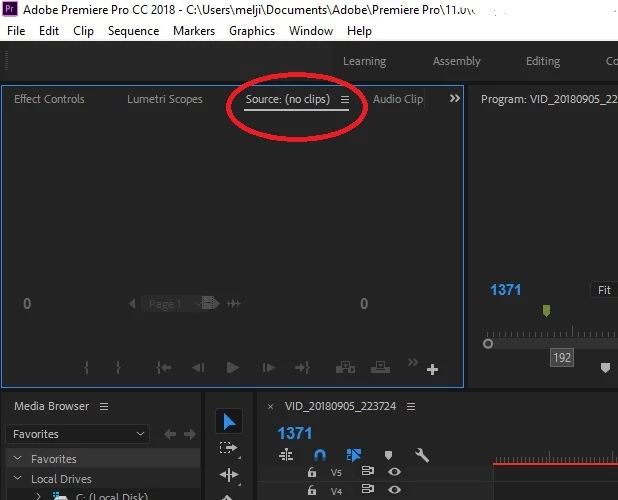618x500 pixels.
Task: Switch to the Learning workspace
Action: tap(365, 61)
